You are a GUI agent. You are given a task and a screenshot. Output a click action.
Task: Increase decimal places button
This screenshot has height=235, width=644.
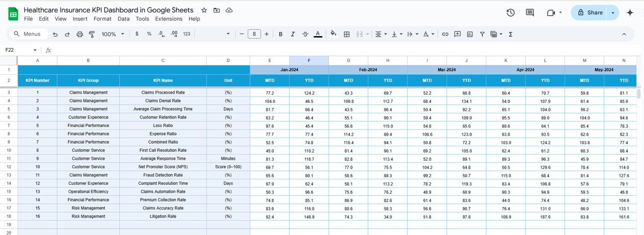[x=174, y=34]
